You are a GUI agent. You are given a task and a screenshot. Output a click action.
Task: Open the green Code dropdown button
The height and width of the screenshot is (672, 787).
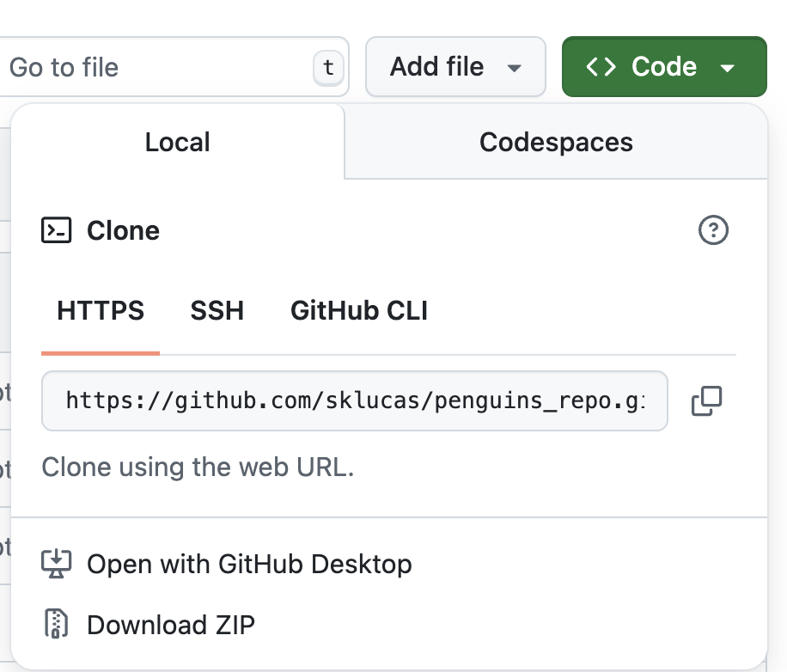point(664,66)
